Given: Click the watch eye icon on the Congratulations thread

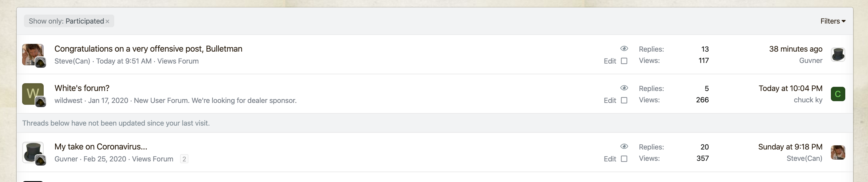Looking at the screenshot, I should point(624,48).
